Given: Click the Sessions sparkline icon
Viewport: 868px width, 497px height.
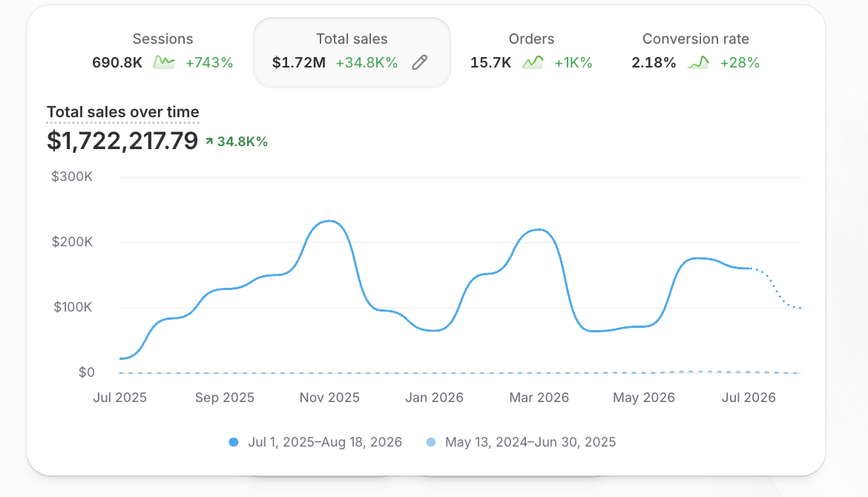Looking at the screenshot, I should pos(164,62).
